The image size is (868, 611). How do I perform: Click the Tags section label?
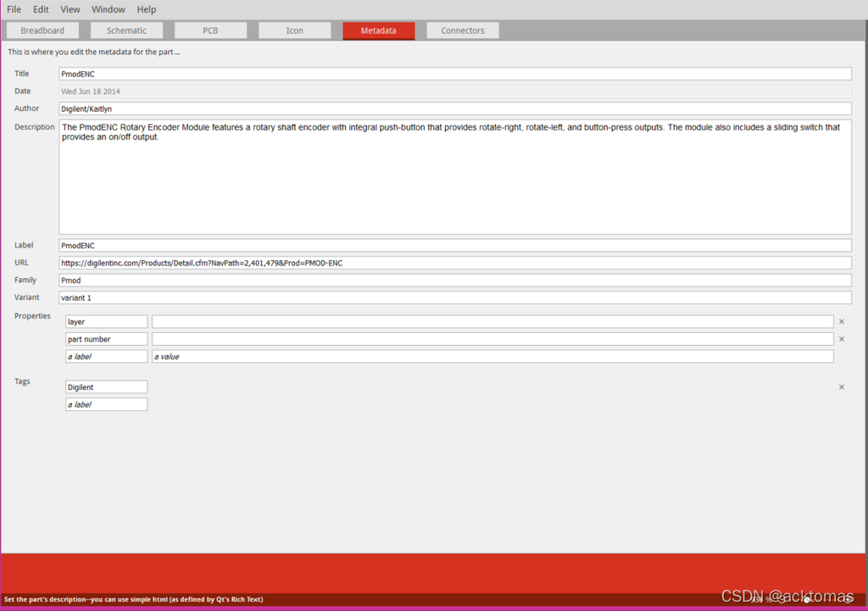pyautogui.click(x=22, y=381)
